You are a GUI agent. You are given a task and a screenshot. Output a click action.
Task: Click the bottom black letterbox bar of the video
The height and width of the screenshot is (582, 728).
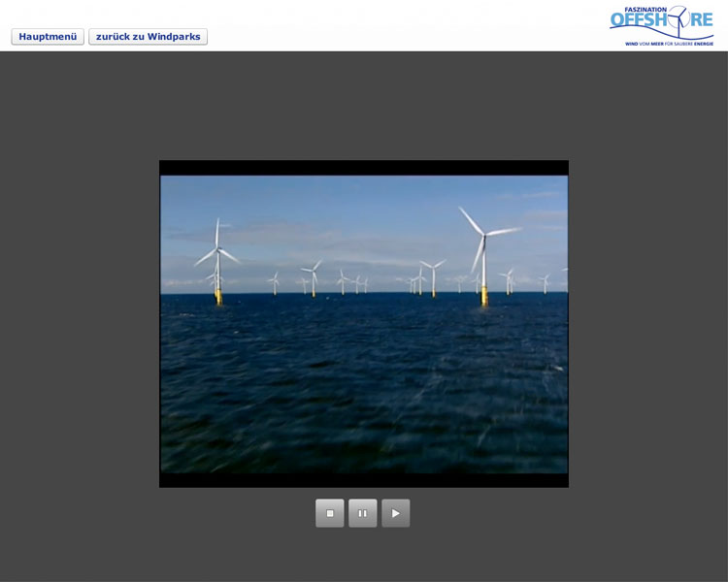pyautogui.click(x=364, y=480)
